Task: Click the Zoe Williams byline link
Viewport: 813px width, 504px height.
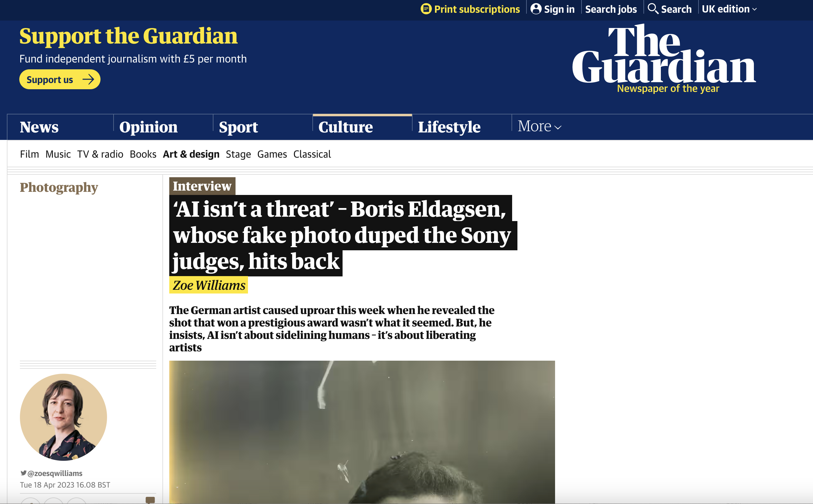Action: (209, 285)
